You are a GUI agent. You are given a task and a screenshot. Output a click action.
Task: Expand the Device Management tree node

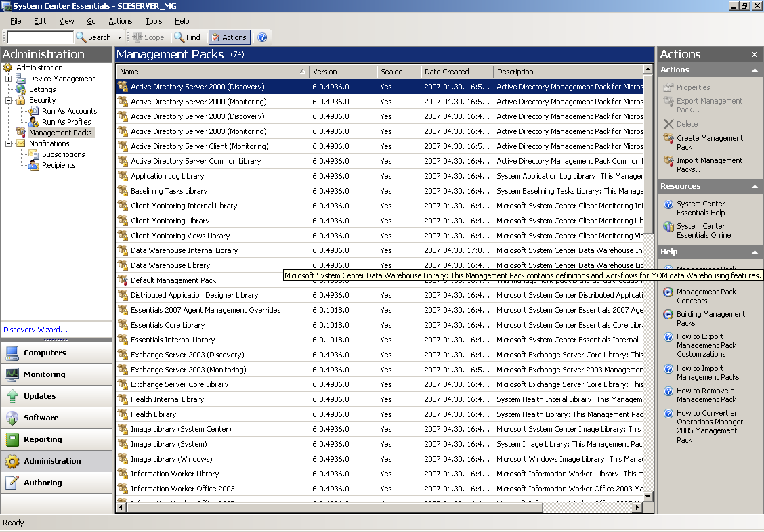tap(8, 79)
